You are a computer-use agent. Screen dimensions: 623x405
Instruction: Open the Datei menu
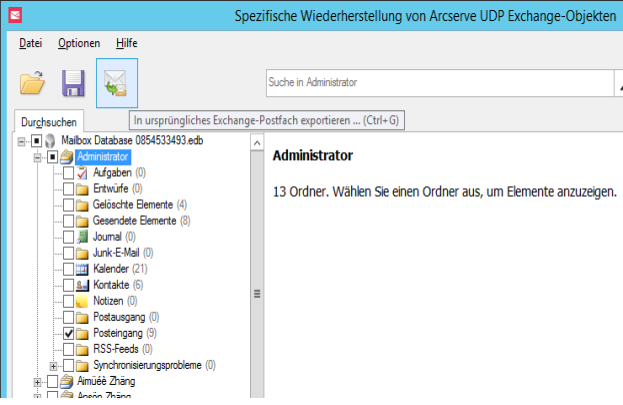[x=31, y=43]
